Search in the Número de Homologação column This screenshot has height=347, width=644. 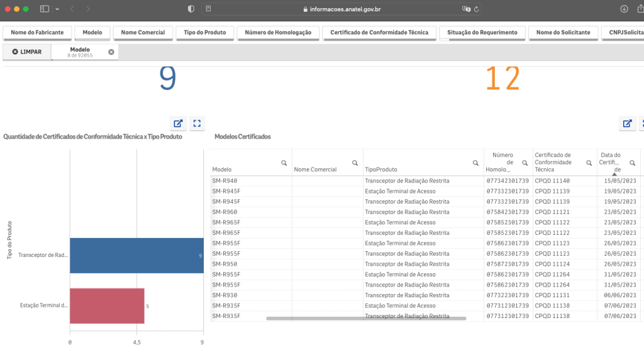(525, 163)
